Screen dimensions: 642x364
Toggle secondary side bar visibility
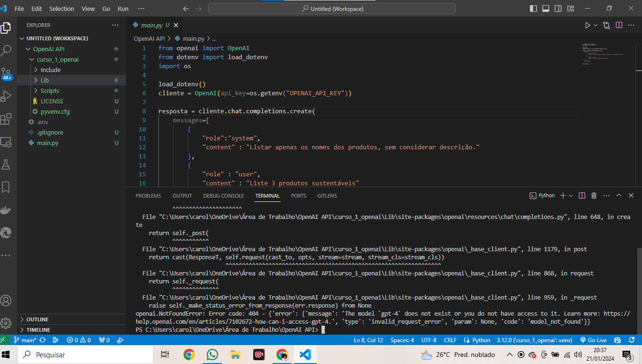(558, 9)
